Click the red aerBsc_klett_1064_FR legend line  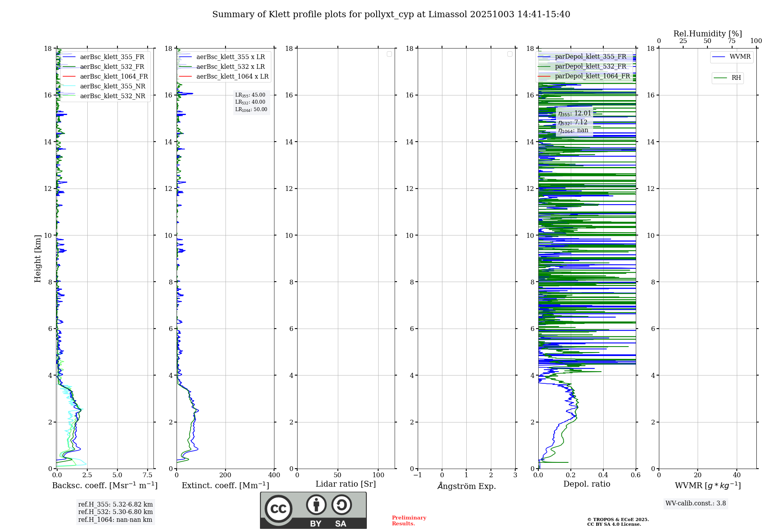(x=69, y=77)
